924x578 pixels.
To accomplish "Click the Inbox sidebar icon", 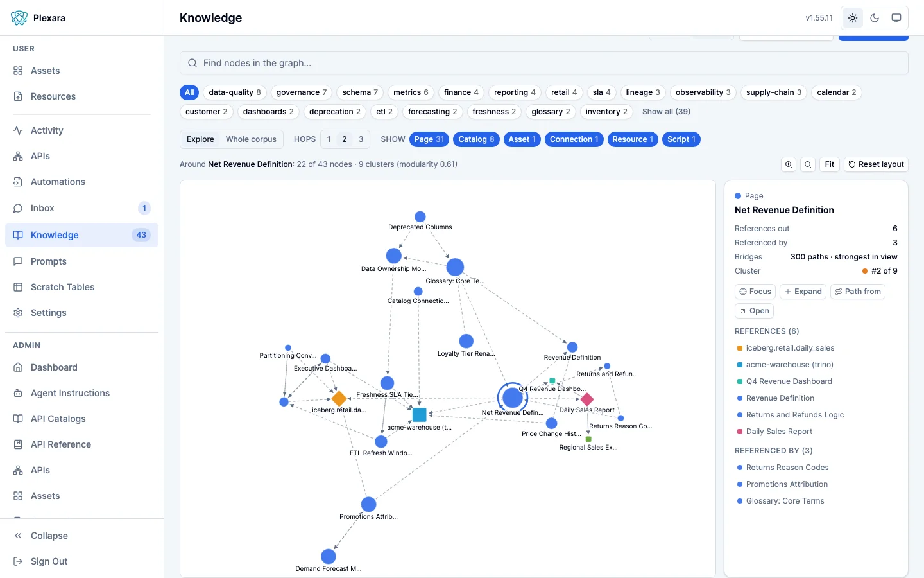I will [x=18, y=208].
